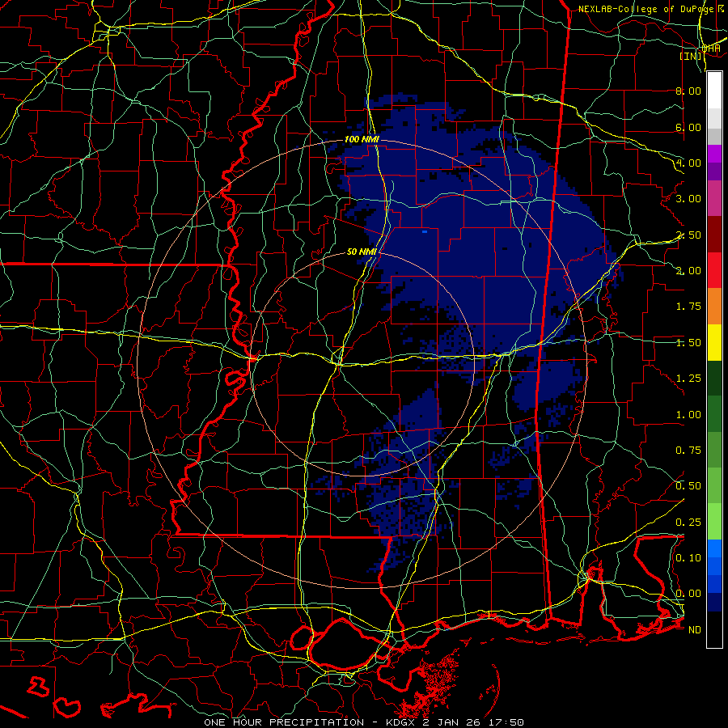Click the 50 NMI range ring label
This screenshot has width=728, height=728.
pyautogui.click(x=362, y=252)
